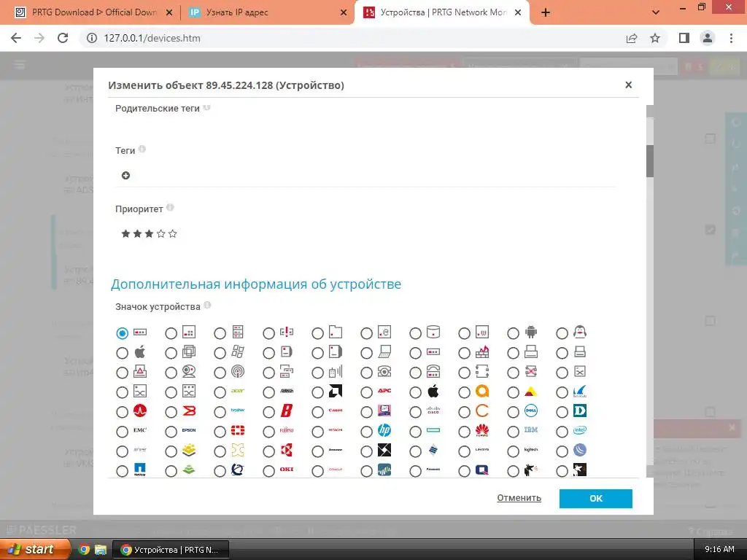Open the Chrome profile menu

click(x=708, y=38)
